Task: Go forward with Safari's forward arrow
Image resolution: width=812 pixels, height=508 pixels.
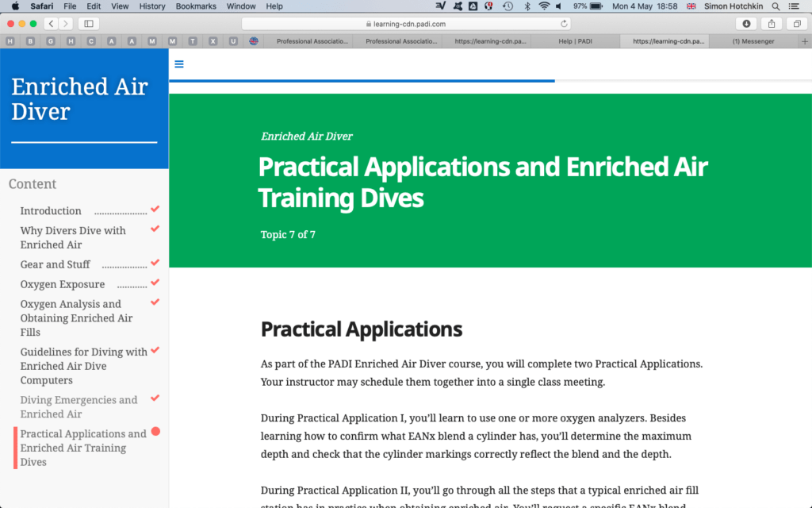Action: (x=65, y=24)
